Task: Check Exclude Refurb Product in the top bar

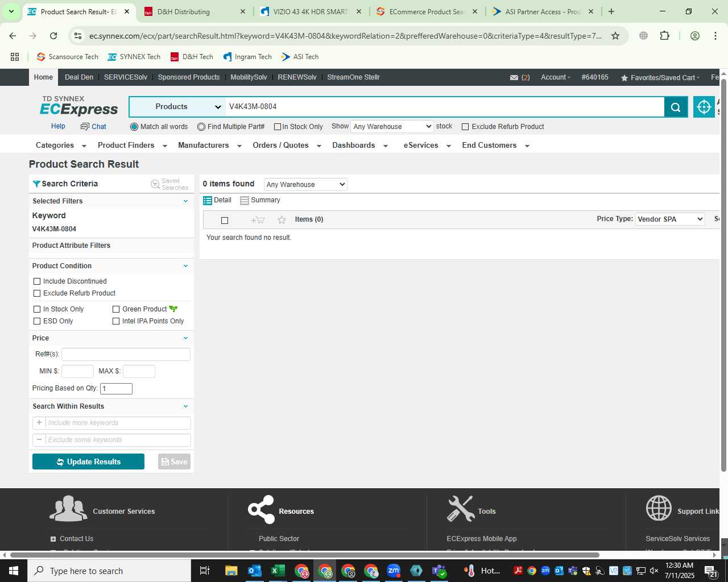Action: 465,127
